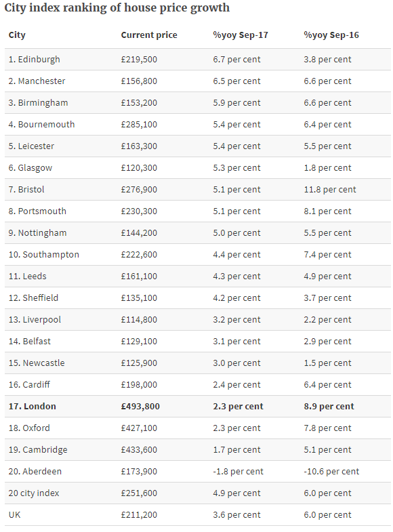Click the %yoy Sep-17 column header
Screen dimensions: 393x532
(241, 35)
